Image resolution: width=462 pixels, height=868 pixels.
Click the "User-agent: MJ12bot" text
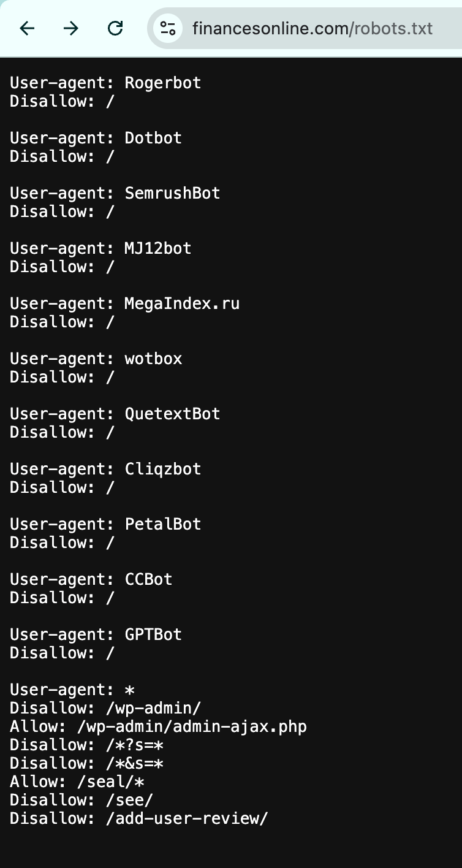(x=100, y=248)
